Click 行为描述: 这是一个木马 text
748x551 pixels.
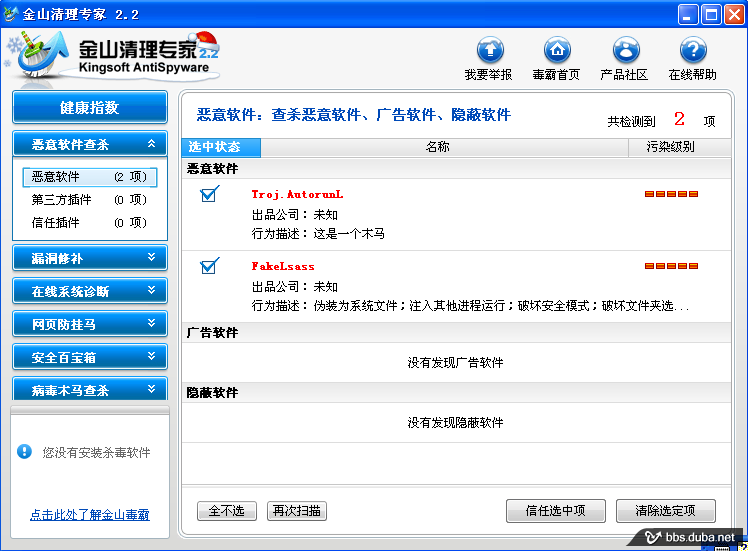point(318,234)
